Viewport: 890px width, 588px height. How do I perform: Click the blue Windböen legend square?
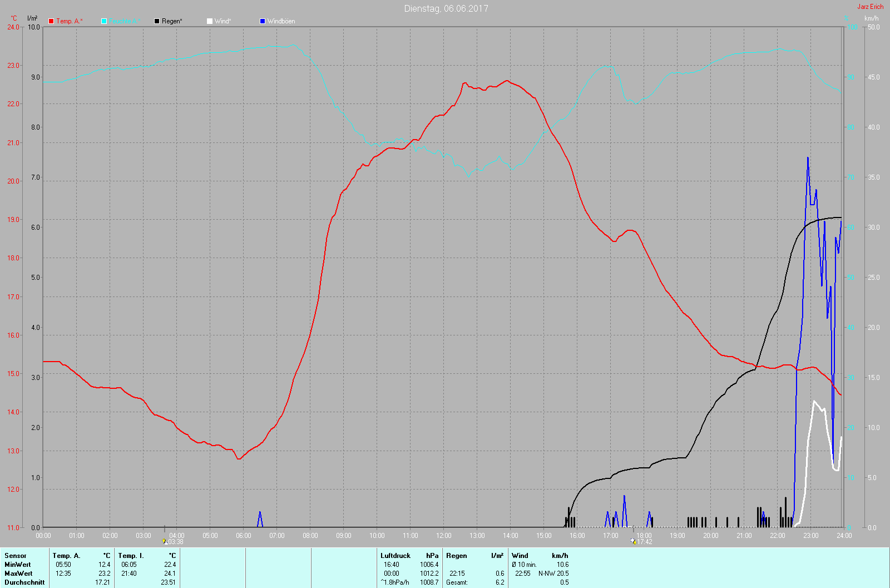263,21
